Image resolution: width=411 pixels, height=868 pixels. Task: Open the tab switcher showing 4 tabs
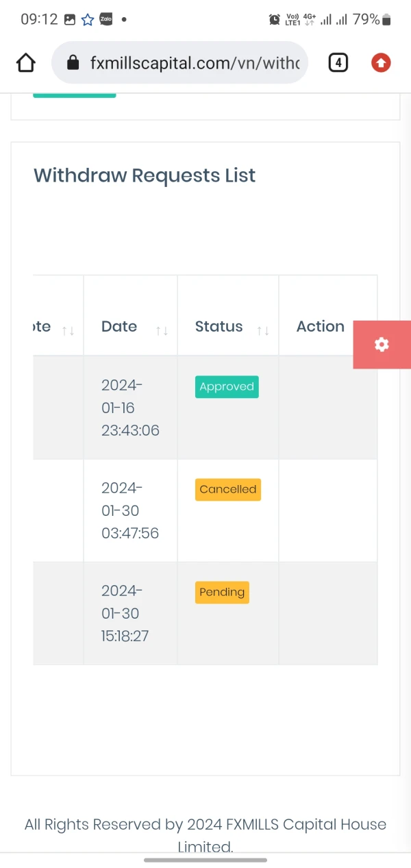tap(338, 63)
